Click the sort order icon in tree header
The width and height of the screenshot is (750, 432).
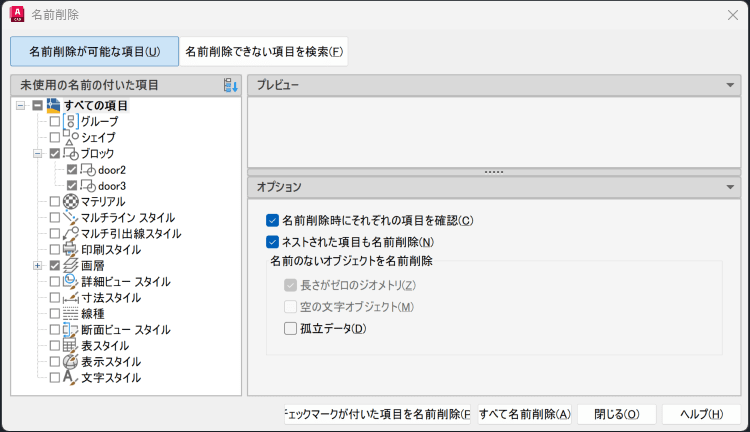[231, 85]
